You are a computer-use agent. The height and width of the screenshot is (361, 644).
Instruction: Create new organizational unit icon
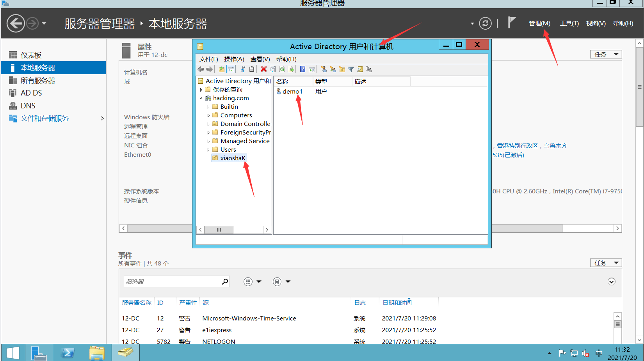coord(342,69)
